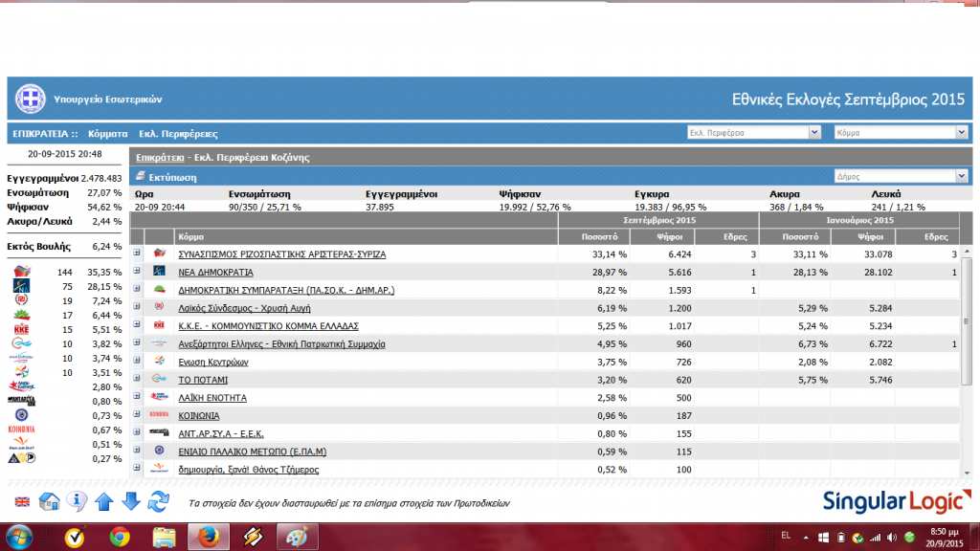Follow the Επικράτεια breadcrumb link
The width and height of the screenshot is (980, 551).
click(160, 157)
